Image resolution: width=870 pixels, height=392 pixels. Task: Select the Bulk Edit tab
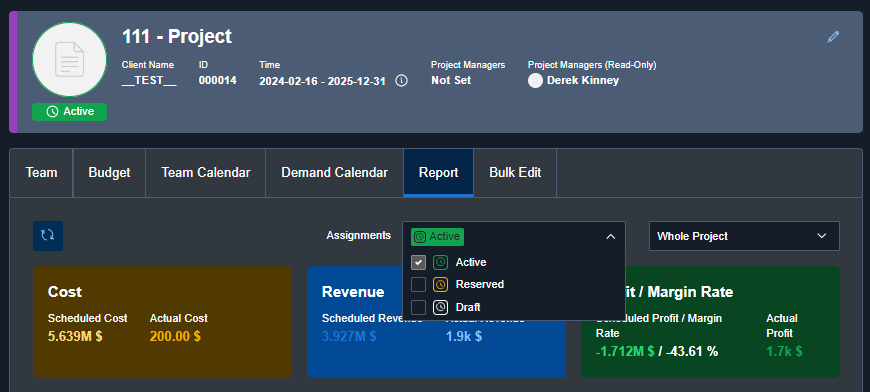click(x=515, y=173)
